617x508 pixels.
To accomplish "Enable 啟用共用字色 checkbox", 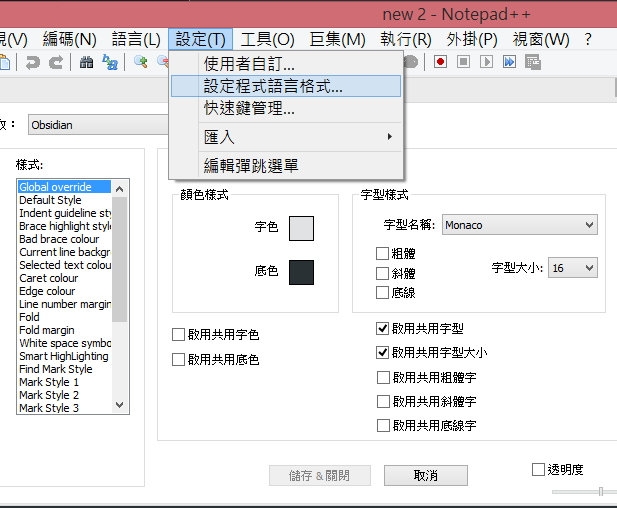I will (x=178, y=334).
